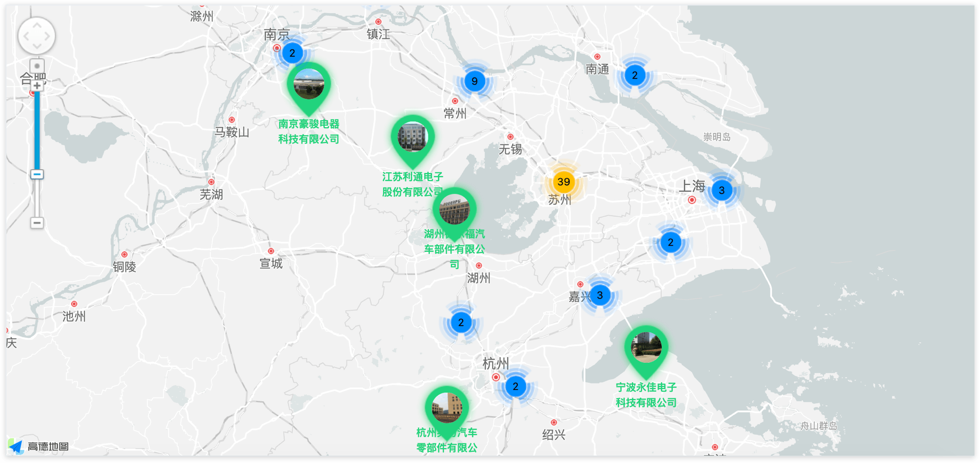Click the 铜陵 city label
Viewport: 980px width, 463px height.
124,267
